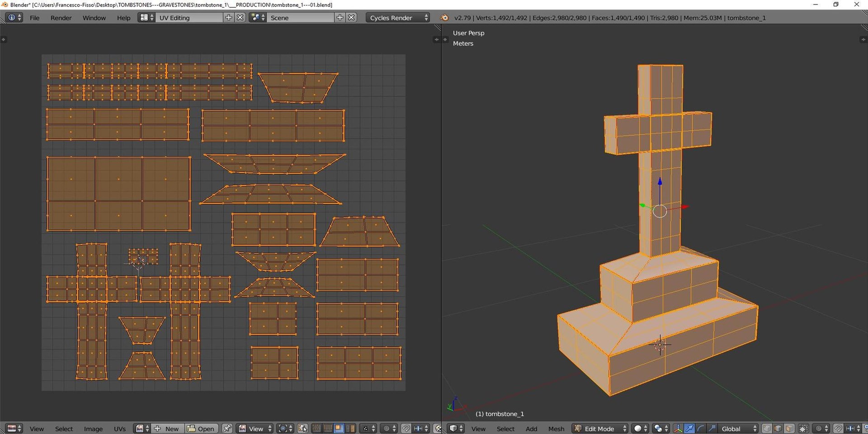Delete the UV Editing screen layout
868x434 pixels.
(241, 18)
